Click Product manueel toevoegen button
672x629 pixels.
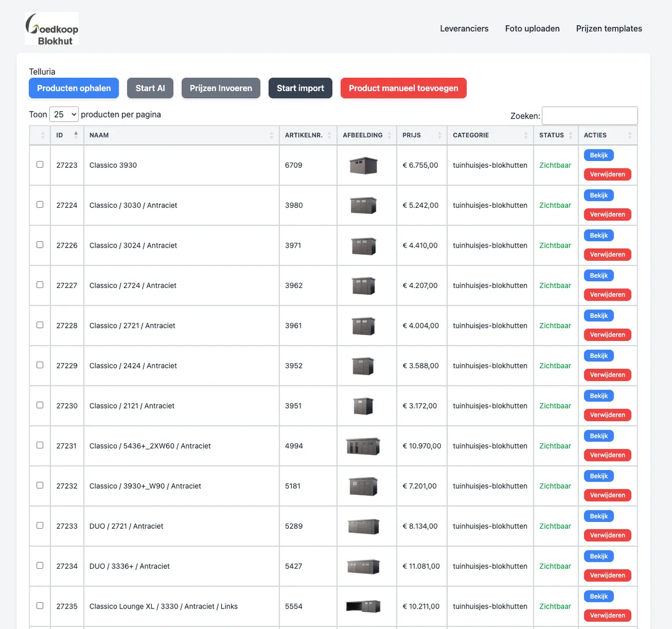click(x=404, y=88)
